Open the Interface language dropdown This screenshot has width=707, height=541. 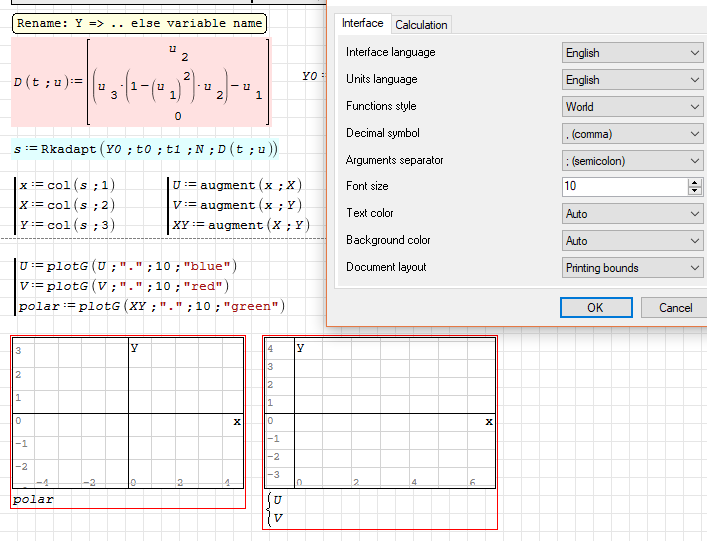(x=633, y=53)
